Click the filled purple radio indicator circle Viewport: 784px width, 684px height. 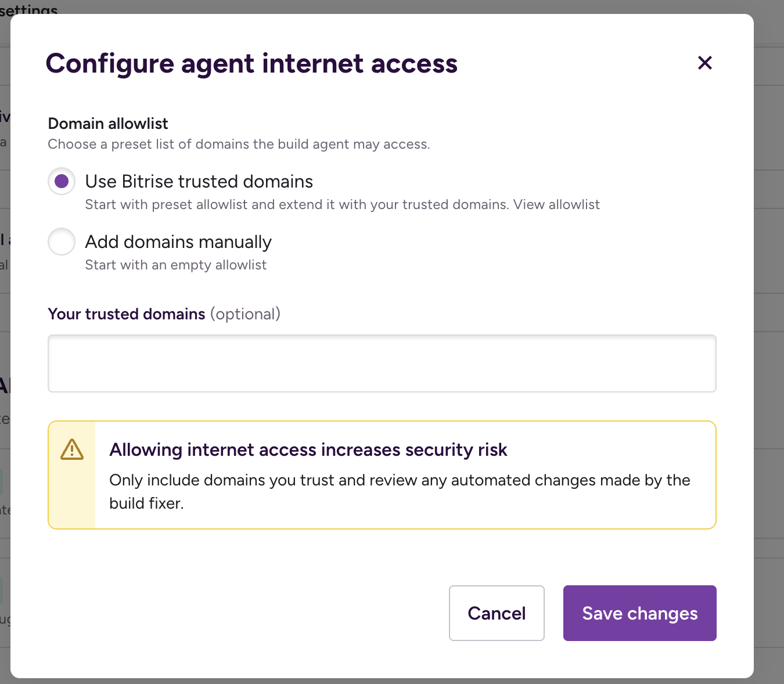pos(61,181)
